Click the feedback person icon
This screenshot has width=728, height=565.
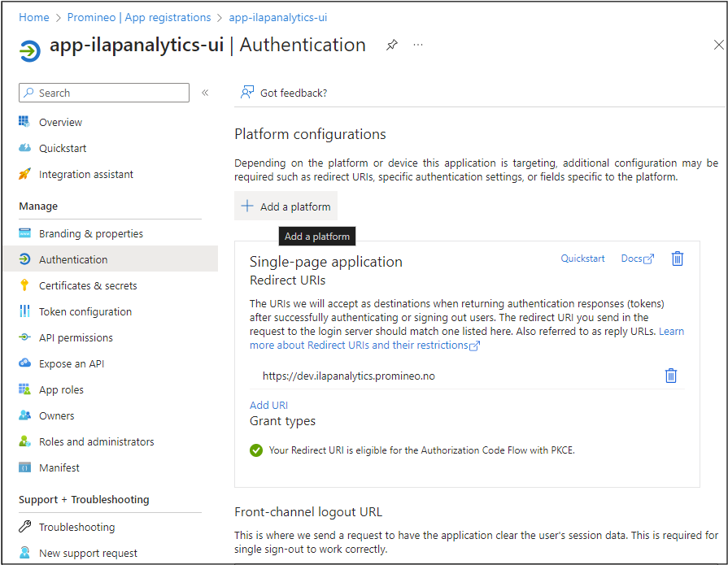(247, 93)
